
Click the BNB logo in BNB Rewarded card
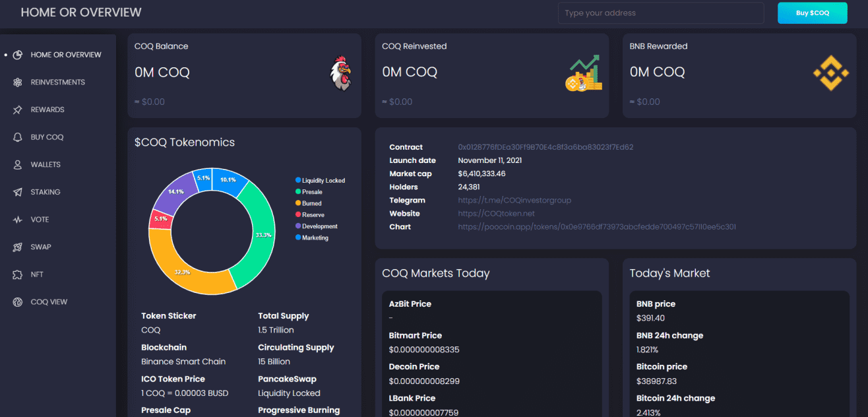830,73
